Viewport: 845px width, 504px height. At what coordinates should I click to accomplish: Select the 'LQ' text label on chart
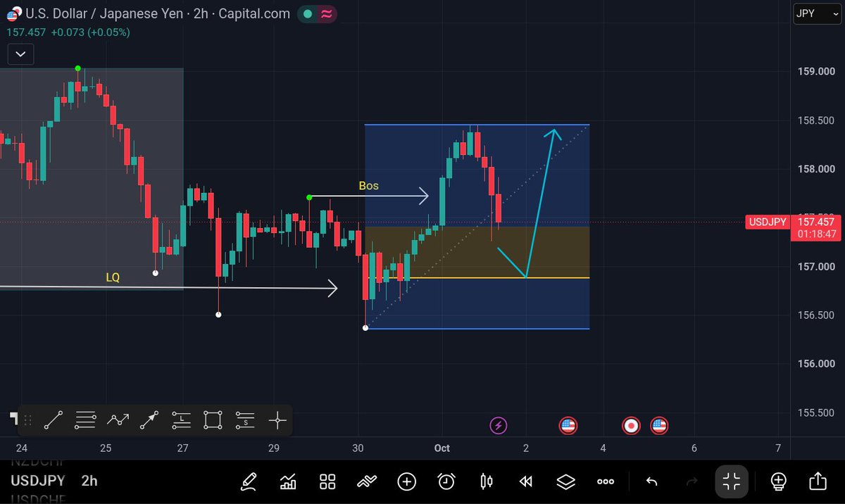coord(113,277)
